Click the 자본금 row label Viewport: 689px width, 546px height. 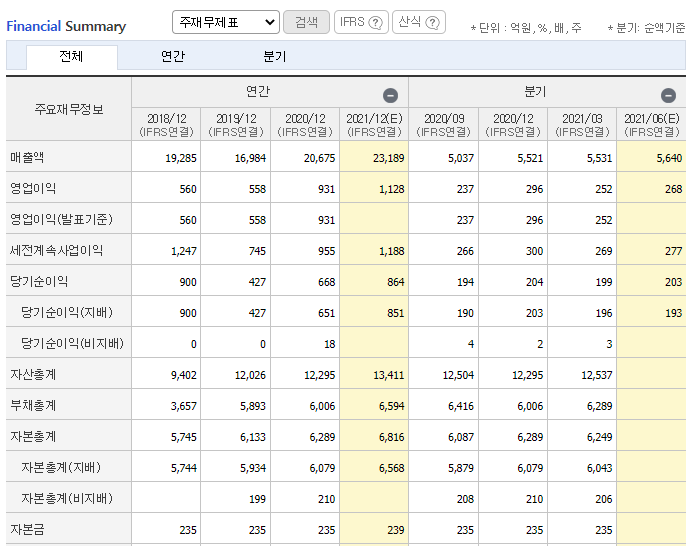[27, 529]
